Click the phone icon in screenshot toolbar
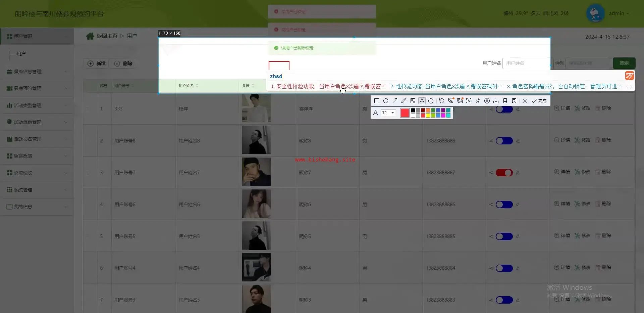Viewport: 644px width, 313px height. coord(505,101)
